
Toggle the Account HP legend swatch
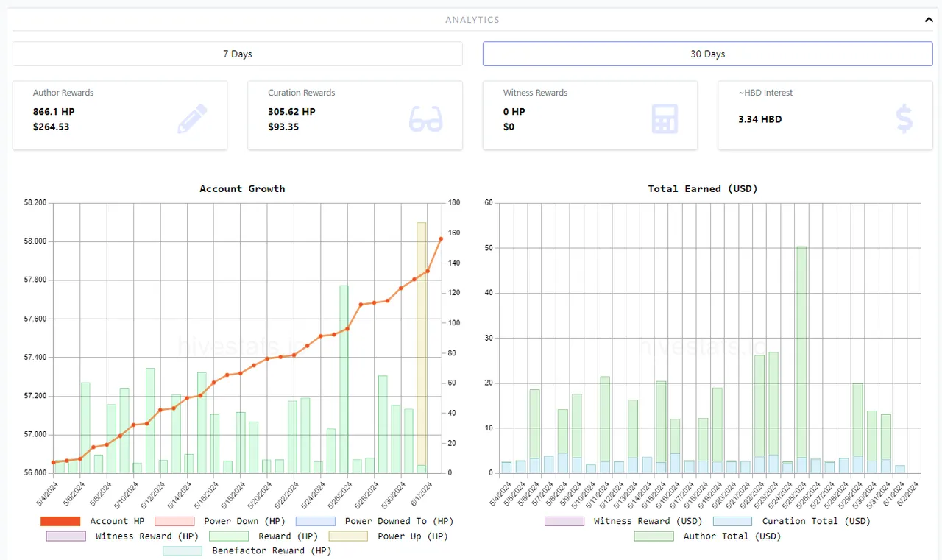(60, 521)
